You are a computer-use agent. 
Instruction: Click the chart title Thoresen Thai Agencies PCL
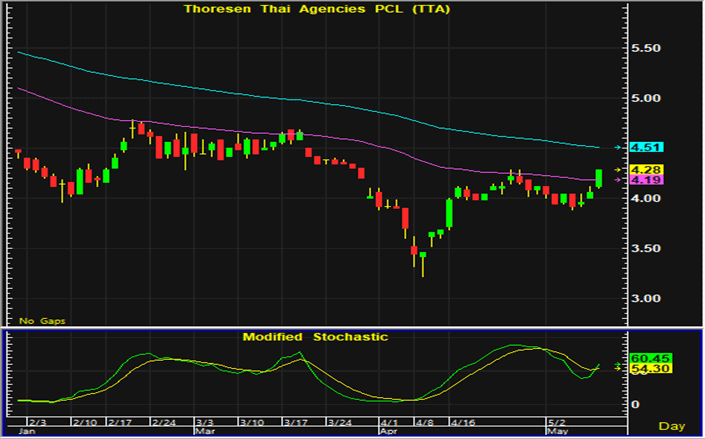(315, 9)
